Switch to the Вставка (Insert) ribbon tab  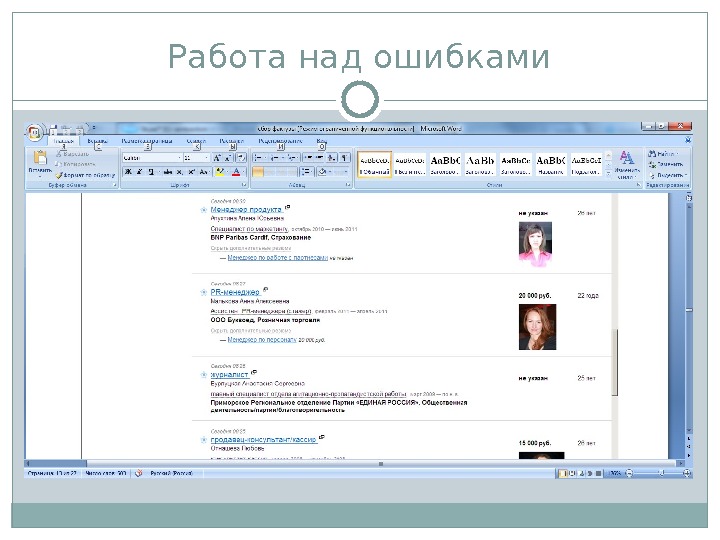(97, 141)
